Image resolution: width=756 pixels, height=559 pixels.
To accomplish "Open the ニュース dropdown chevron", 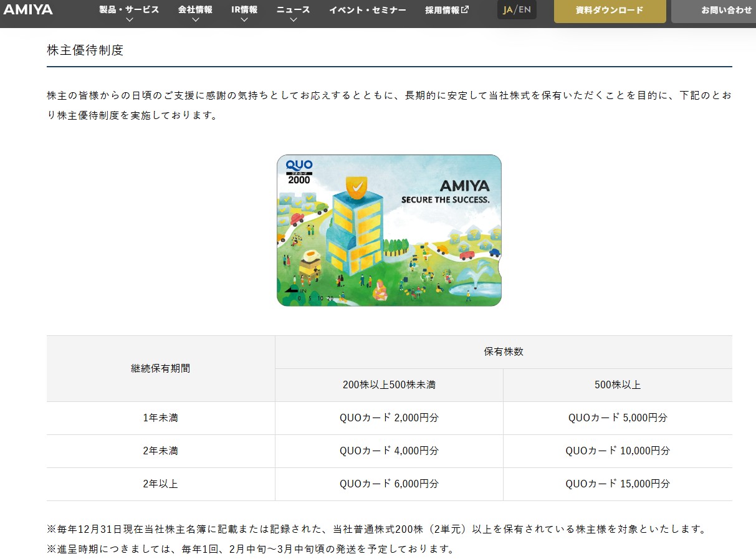I will [293, 20].
